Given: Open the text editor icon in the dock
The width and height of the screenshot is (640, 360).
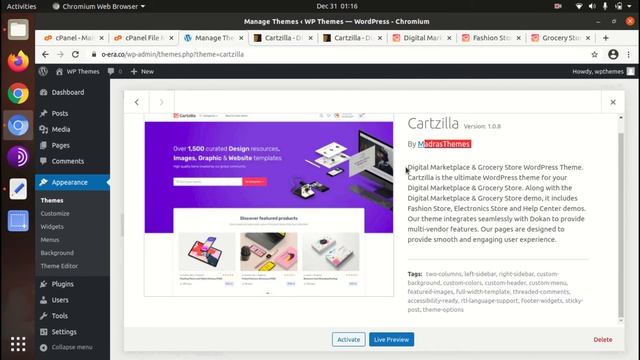Looking at the screenshot, I should click(x=18, y=189).
